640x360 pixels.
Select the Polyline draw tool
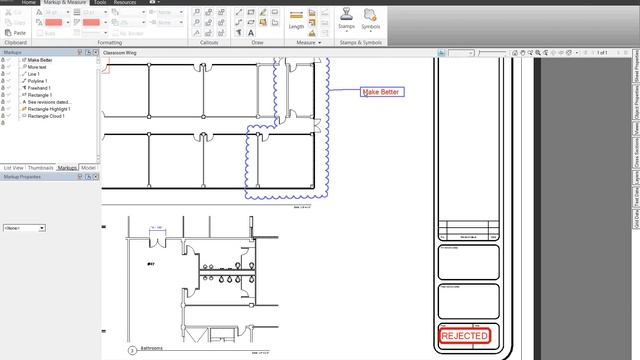click(x=239, y=22)
